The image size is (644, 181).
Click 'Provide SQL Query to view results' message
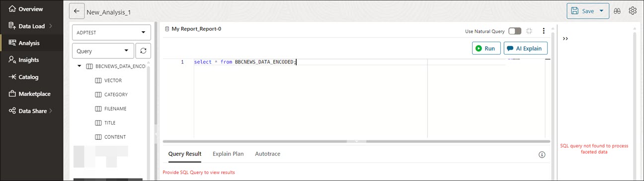199,173
